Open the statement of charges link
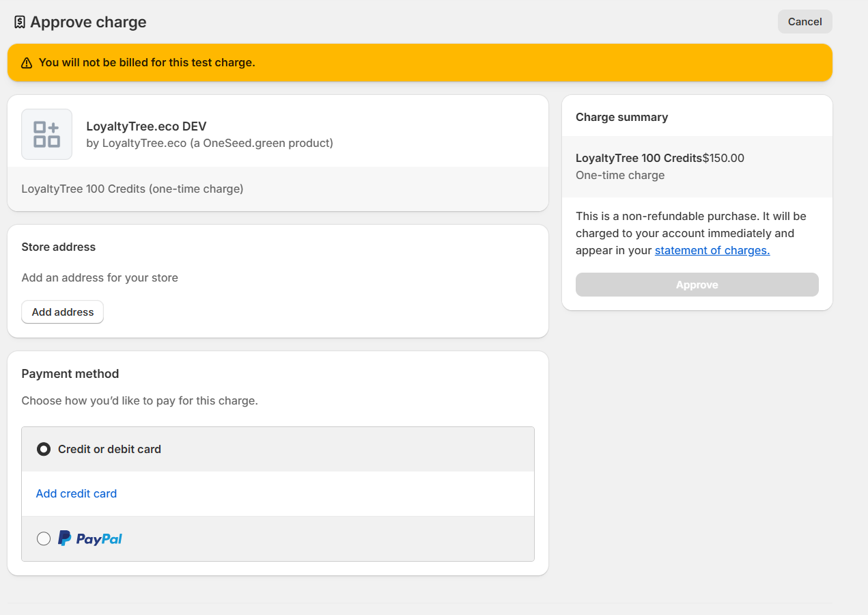The height and width of the screenshot is (615, 868). click(712, 250)
